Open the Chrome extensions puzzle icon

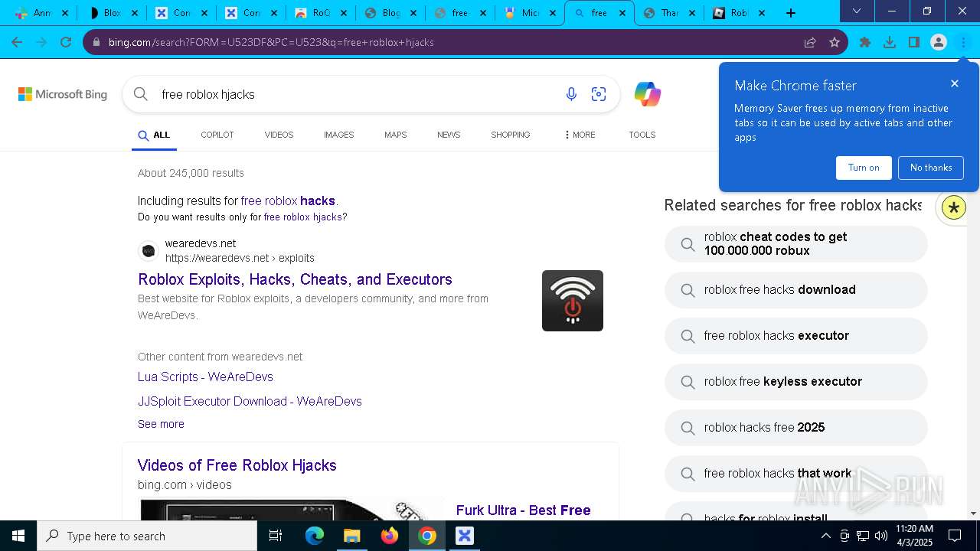(x=865, y=42)
